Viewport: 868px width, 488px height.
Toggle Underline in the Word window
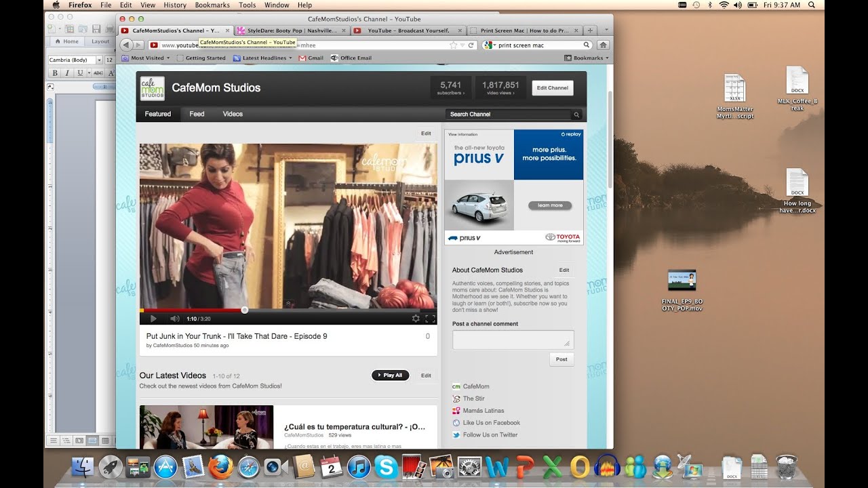[80, 73]
